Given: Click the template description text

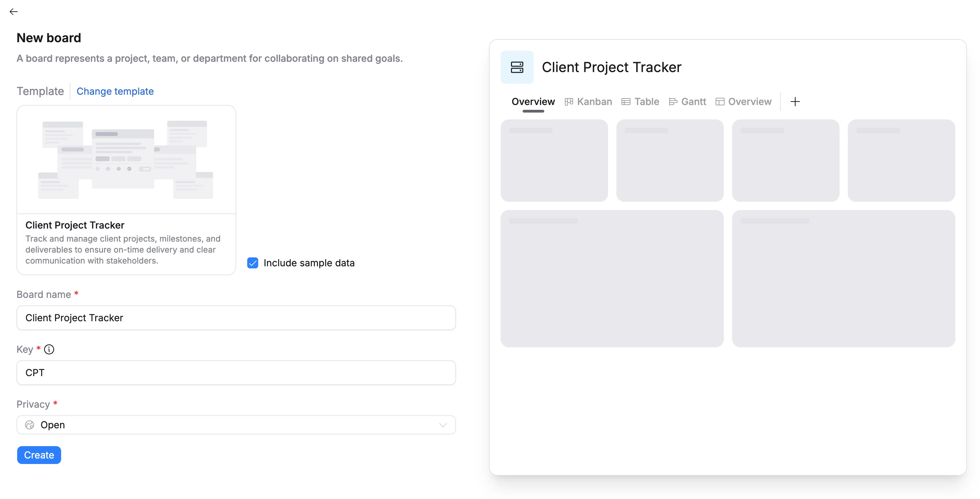Looking at the screenshot, I should (x=123, y=249).
